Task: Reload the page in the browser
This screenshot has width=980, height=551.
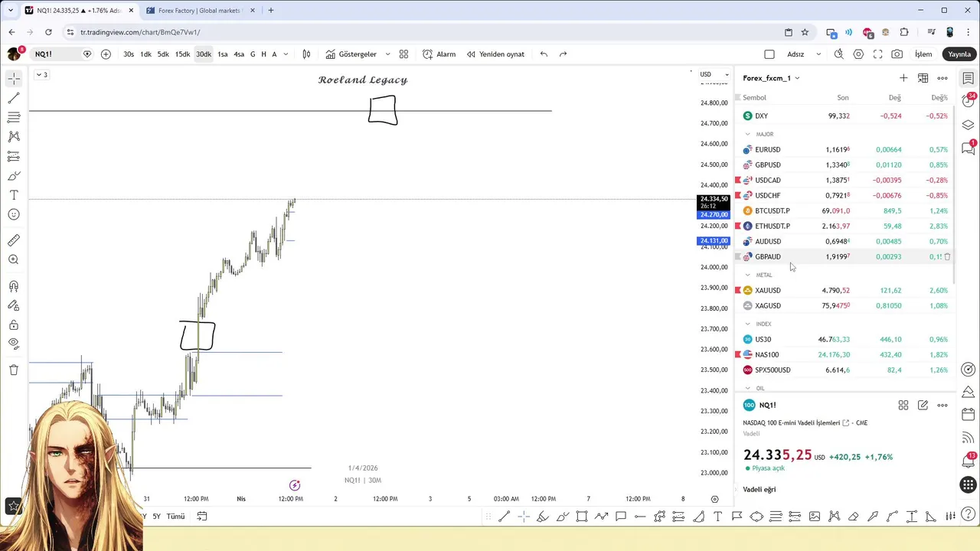Action: click(48, 32)
